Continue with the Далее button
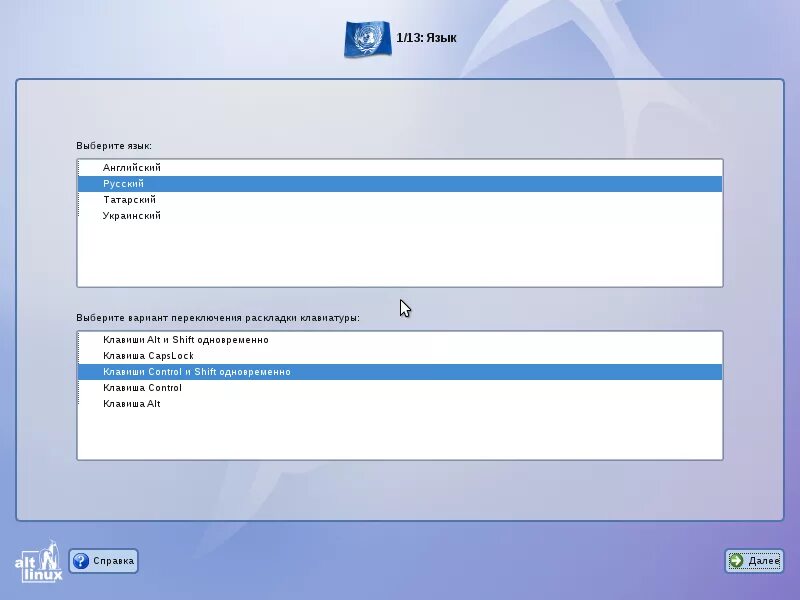Screen dimensions: 800x600 [754, 561]
